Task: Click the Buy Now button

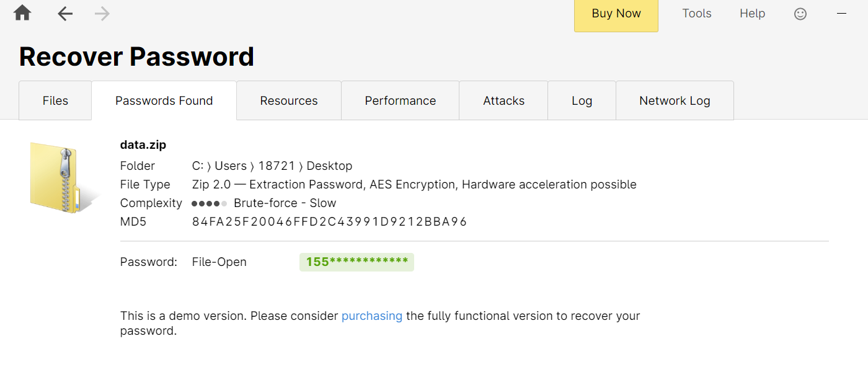Action: [616, 14]
